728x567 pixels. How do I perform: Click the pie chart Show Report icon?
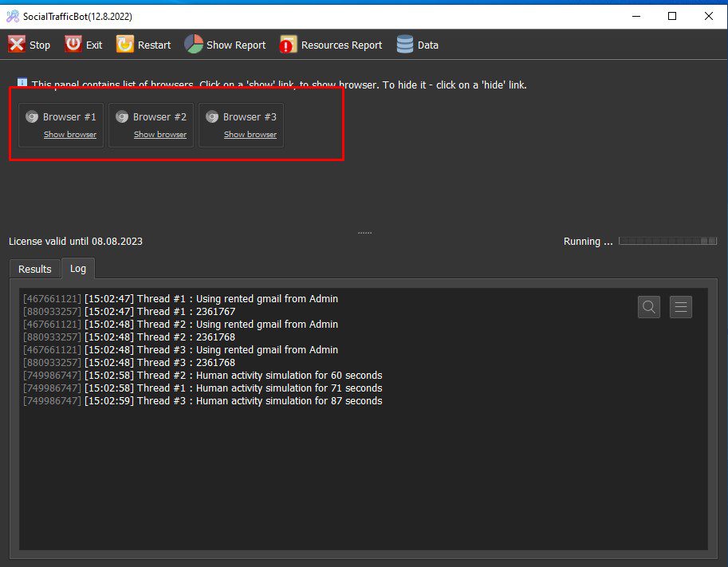click(194, 45)
